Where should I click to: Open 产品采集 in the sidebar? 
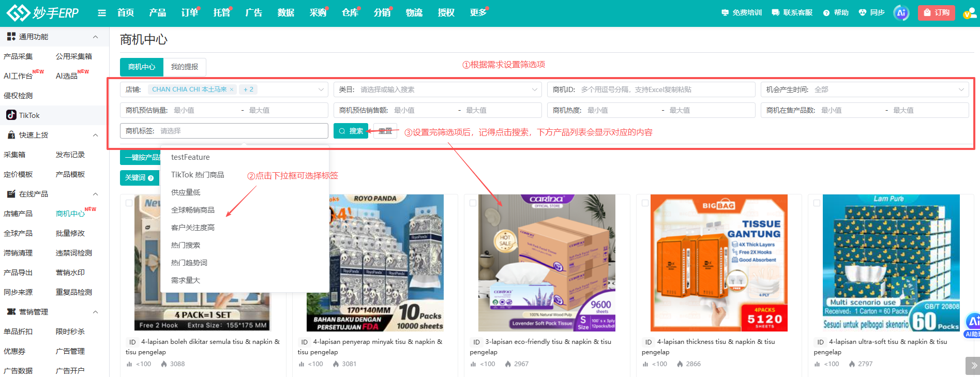pyautogui.click(x=18, y=56)
